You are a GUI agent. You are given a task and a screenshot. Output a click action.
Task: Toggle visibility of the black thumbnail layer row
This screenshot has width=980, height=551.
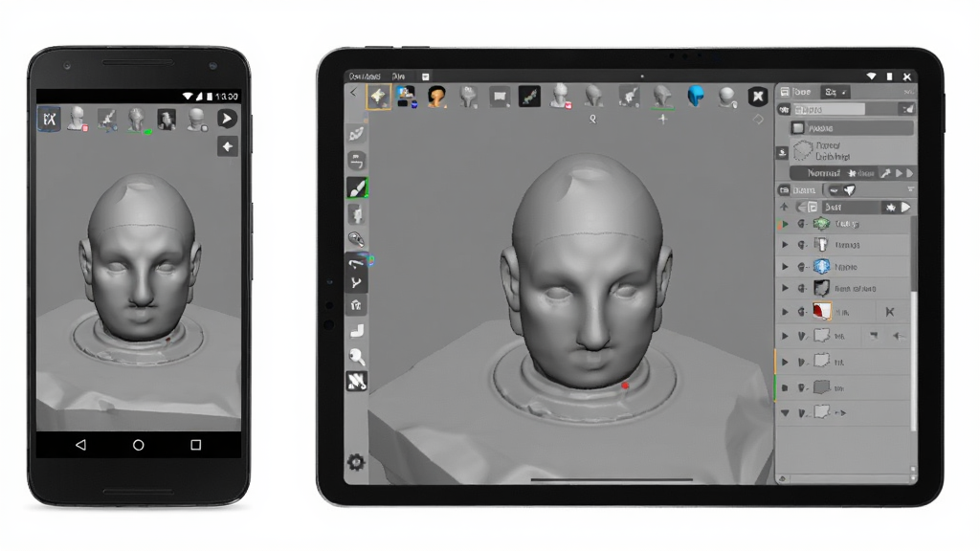(x=802, y=288)
